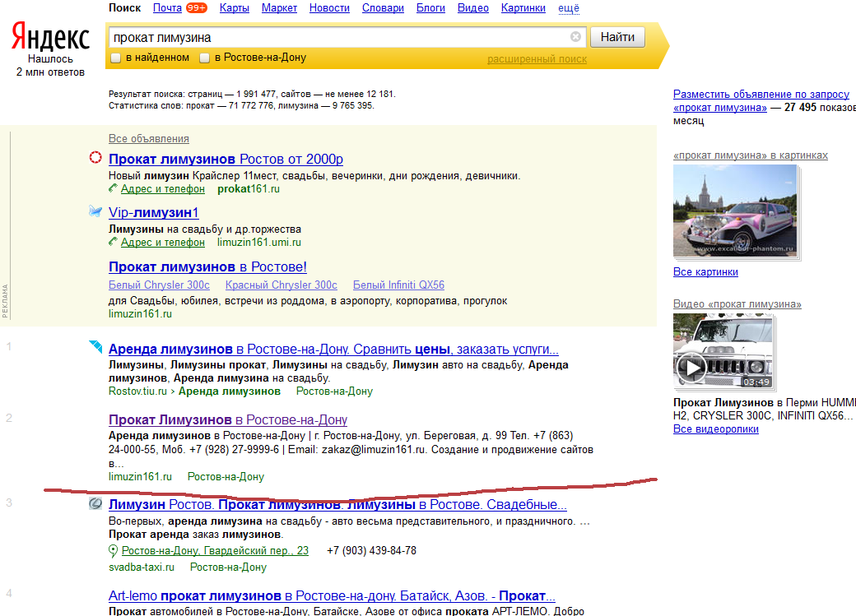Image resolution: width=856 pixels, height=616 pixels.
Task: Select the Словари service
Action: [x=383, y=8]
